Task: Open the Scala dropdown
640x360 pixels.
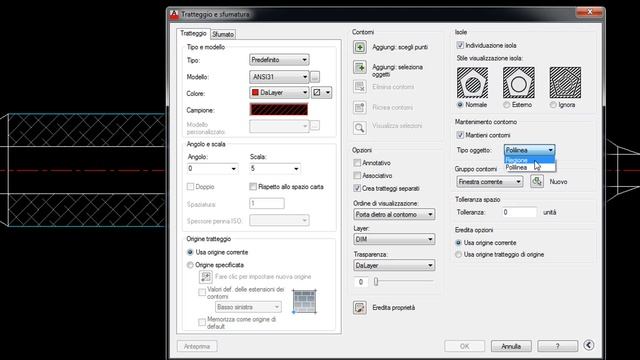Action: point(275,169)
